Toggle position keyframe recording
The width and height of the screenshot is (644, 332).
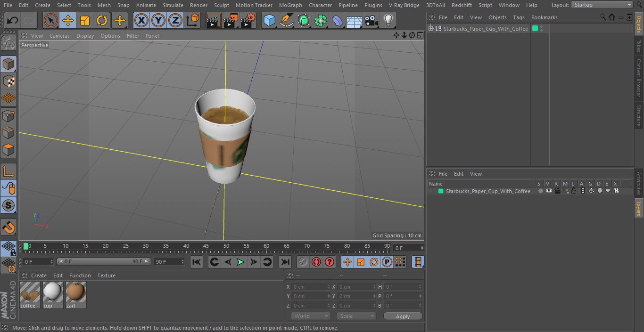point(347,262)
